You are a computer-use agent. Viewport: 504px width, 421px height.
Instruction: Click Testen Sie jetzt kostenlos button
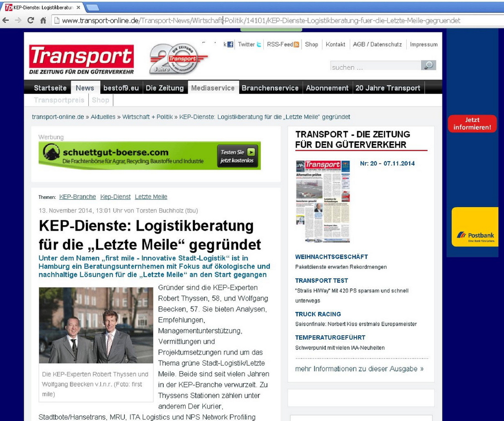238,156
